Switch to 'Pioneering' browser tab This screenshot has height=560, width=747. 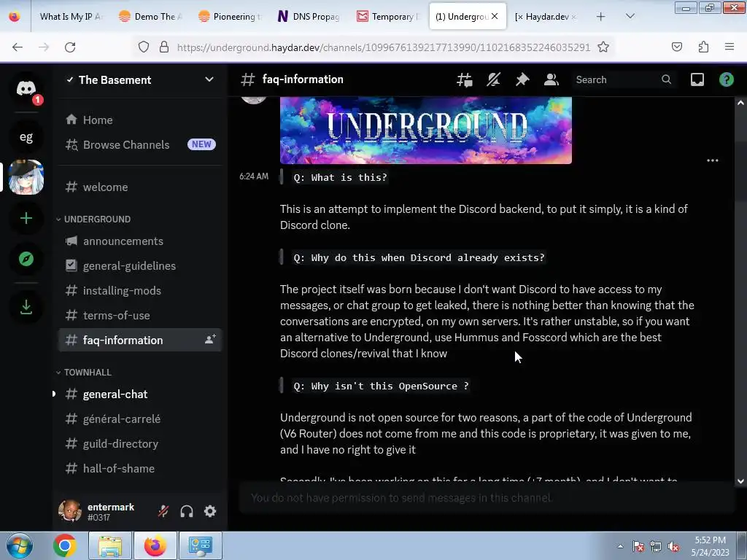click(x=230, y=16)
